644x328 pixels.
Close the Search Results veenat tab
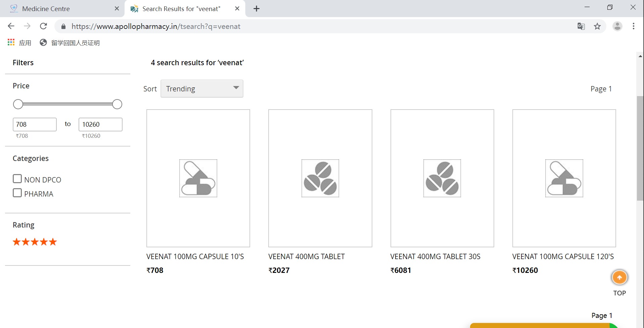click(x=237, y=9)
